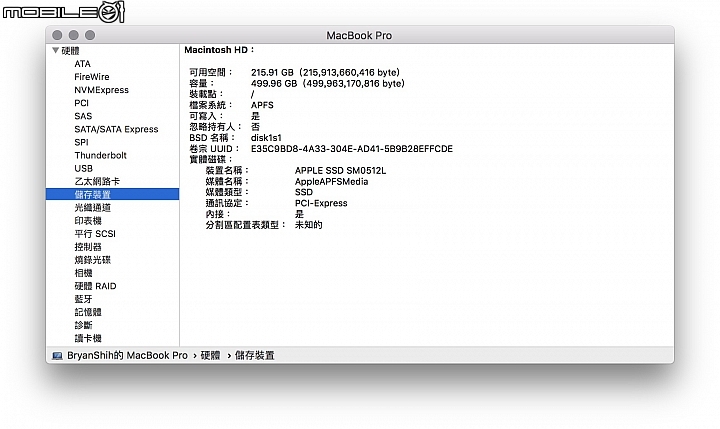Click the 檔案系統 label
Viewport: 720px width, 429px height.
211,105
